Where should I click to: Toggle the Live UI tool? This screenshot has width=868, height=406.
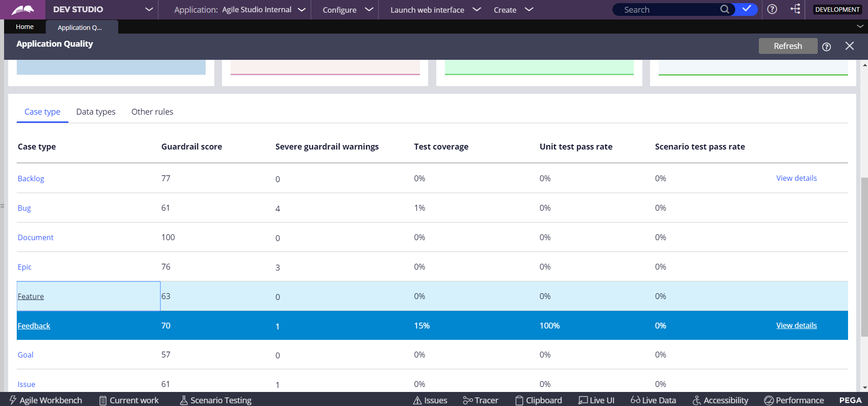pos(597,400)
